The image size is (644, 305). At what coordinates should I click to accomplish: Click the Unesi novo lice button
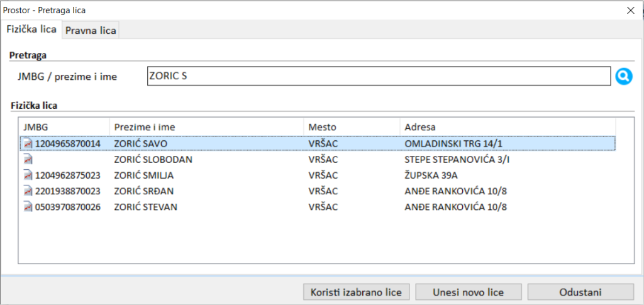click(x=468, y=292)
